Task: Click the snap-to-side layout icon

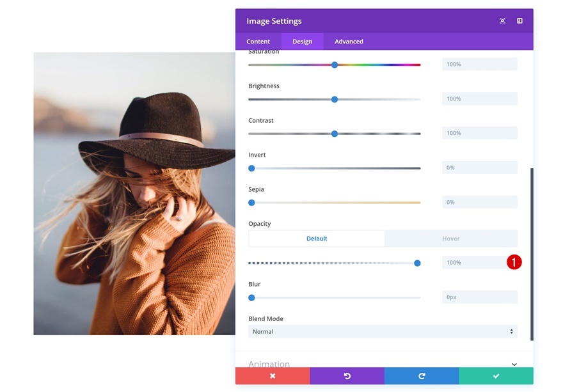Action: click(519, 21)
